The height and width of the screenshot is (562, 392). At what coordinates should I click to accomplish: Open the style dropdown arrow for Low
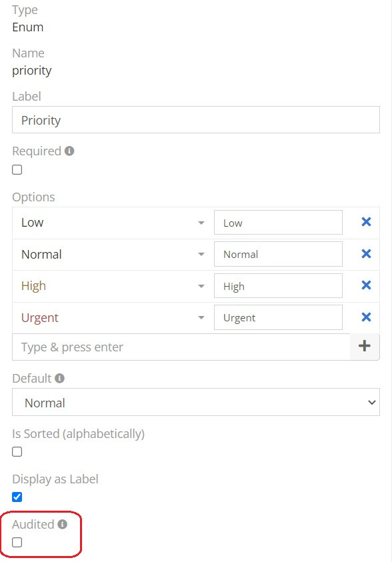[x=201, y=223]
